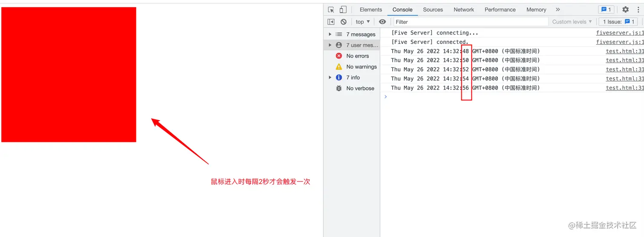Switch to the Console tab
This screenshot has width=644, height=237.
click(x=402, y=9)
